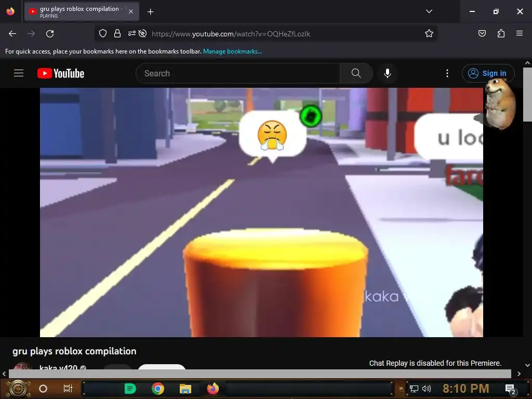Close the gru plays roblox compilation tab
The height and width of the screenshot is (399, 532).
click(131, 11)
